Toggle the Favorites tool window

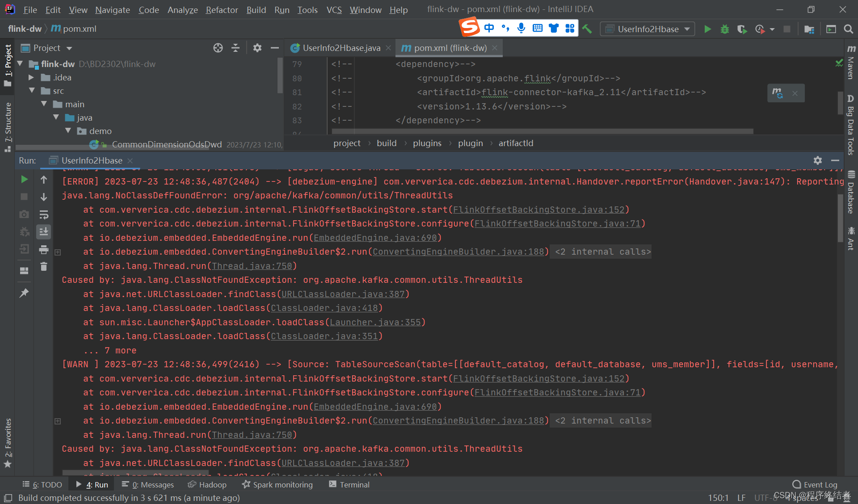click(8, 443)
